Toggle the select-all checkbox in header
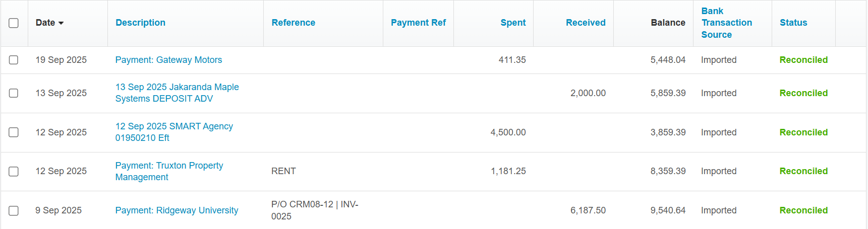 14,23
